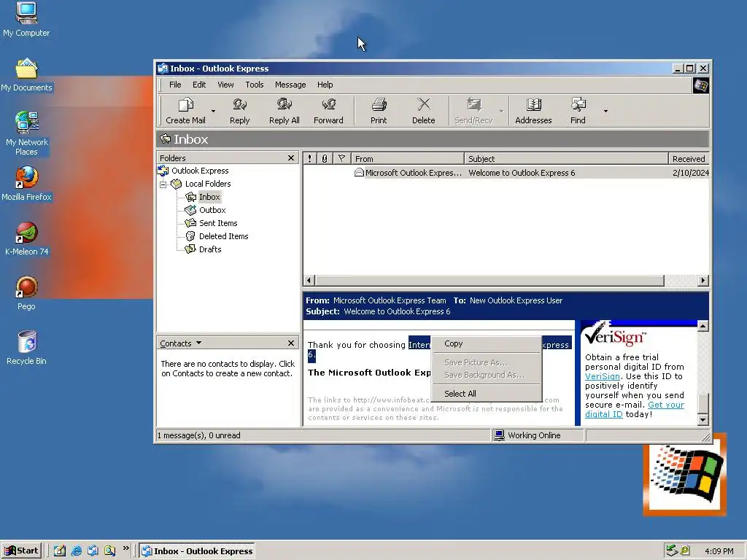The image size is (747, 560).
Task: Sort by the Flag column header
Action: coord(341,158)
